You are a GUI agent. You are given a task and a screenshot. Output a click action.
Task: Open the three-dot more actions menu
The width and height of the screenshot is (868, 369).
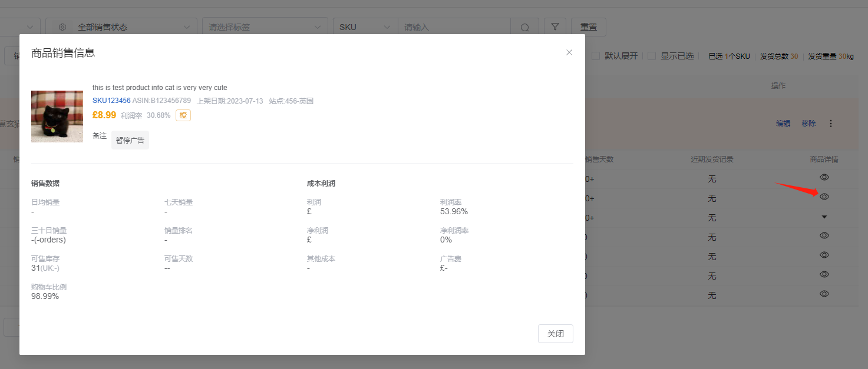pyautogui.click(x=831, y=124)
